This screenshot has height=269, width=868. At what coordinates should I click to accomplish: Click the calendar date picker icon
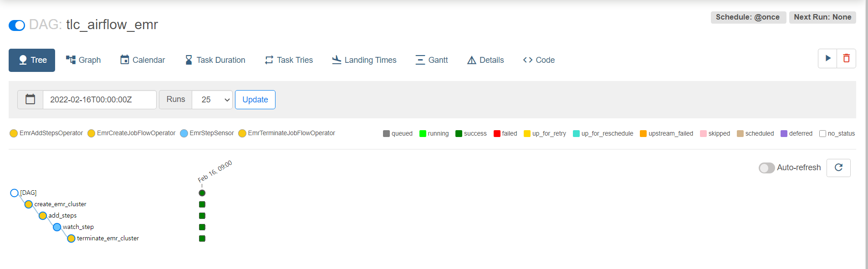tap(31, 100)
